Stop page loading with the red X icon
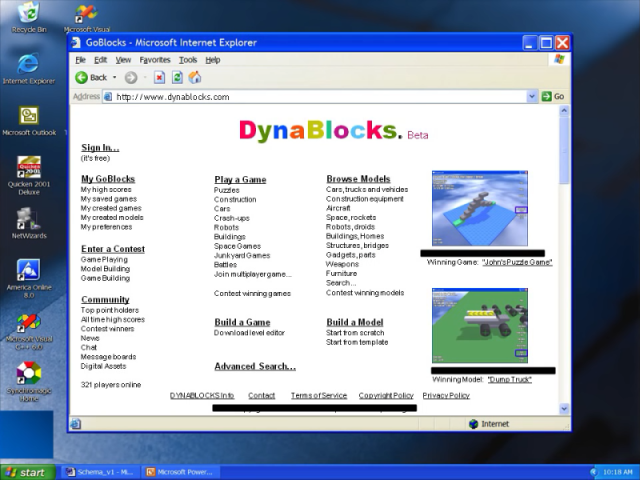 pyautogui.click(x=159, y=78)
